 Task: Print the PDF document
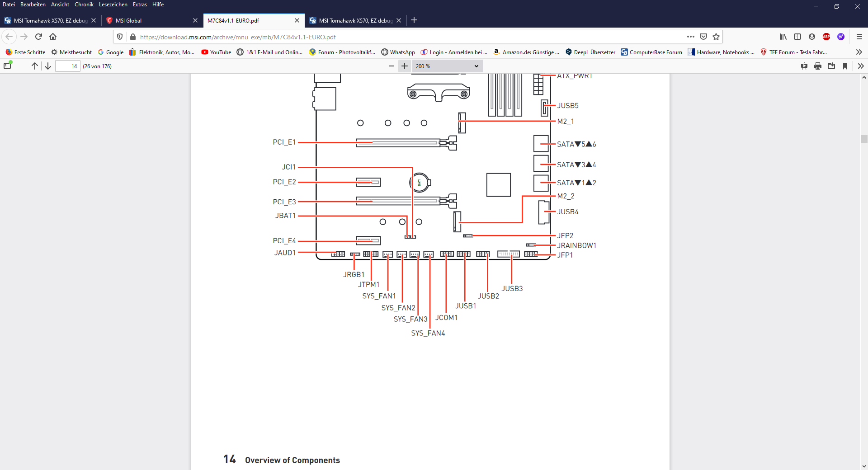pos(818,66)
